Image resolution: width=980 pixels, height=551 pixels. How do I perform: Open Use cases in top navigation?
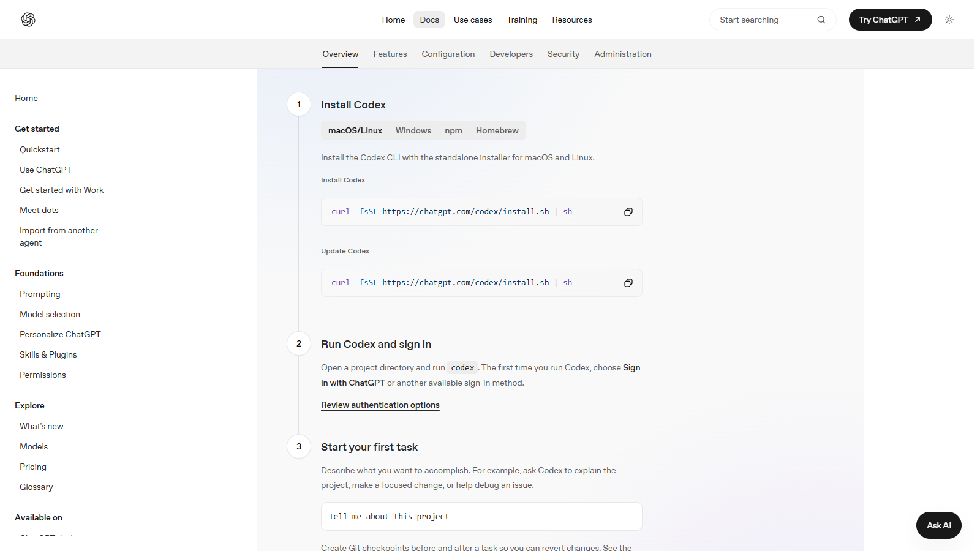(x=473, y=20)
